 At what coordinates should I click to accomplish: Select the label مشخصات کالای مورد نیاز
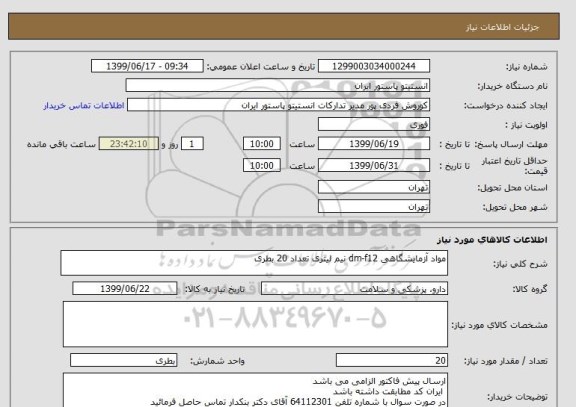coord(500,325)
